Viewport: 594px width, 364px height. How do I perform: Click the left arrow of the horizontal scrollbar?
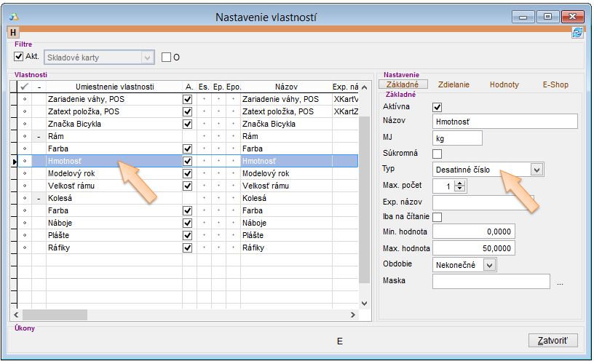pos(15,315)
